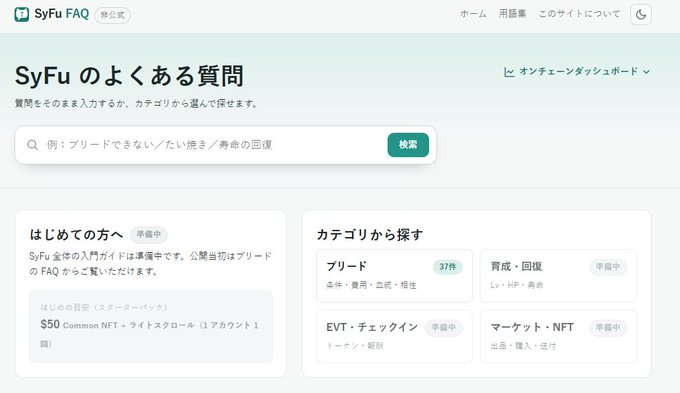Open the マーケット・NFT category card
Image resolution: width=680 pixels, height=393 pixels.
pyautogui.click(x=558, y=336)
